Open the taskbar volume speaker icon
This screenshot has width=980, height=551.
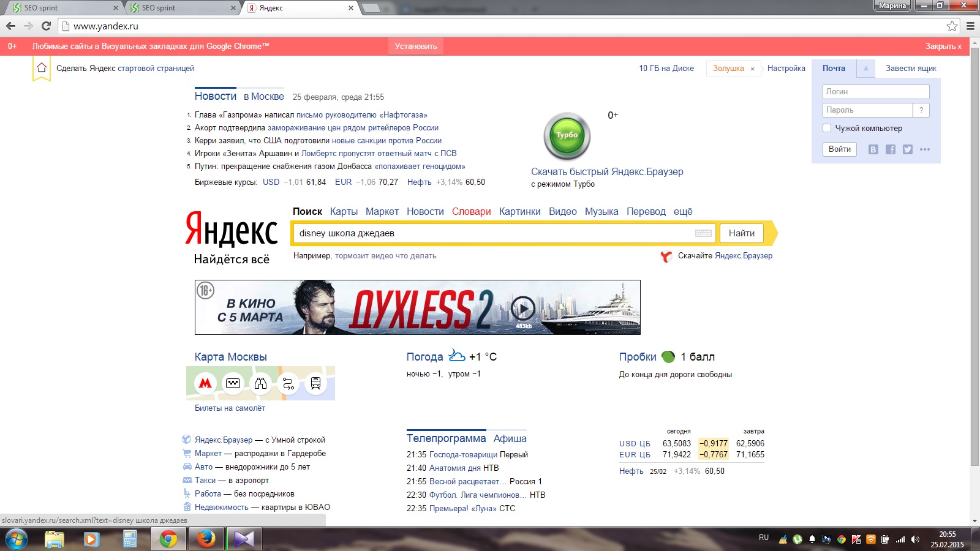(915, 539)
